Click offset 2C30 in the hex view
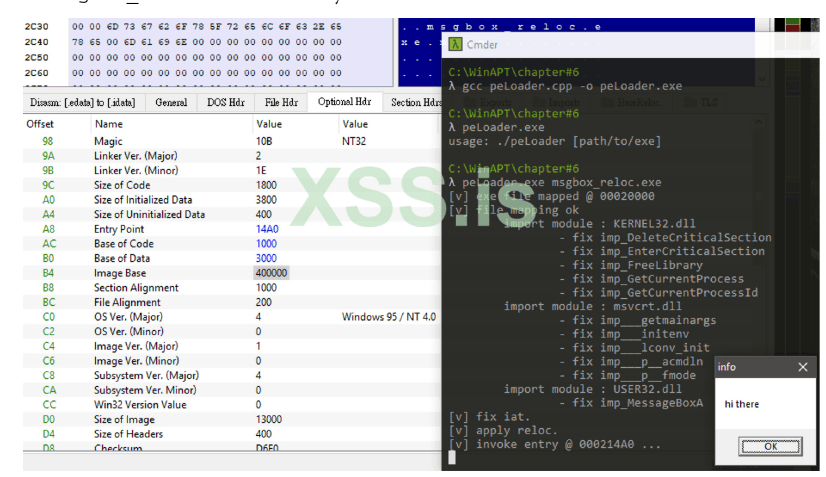 pos(36,26)
